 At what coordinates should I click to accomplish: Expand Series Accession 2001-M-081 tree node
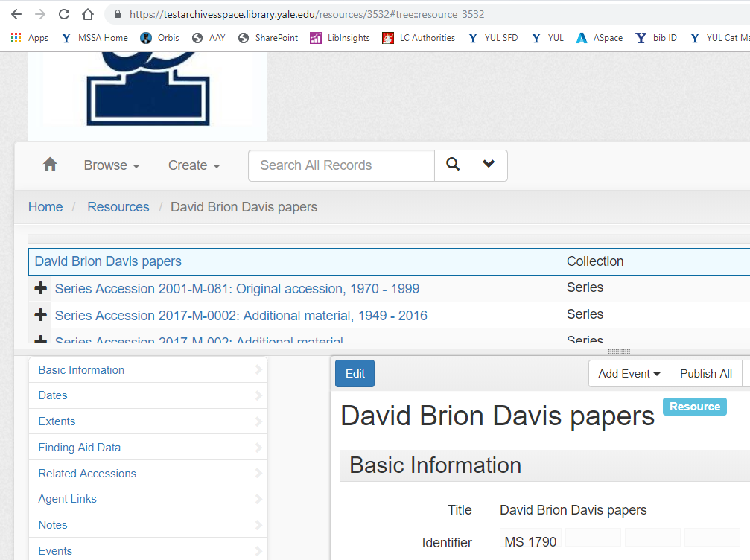pyautogui.click(x=41, y=288)
